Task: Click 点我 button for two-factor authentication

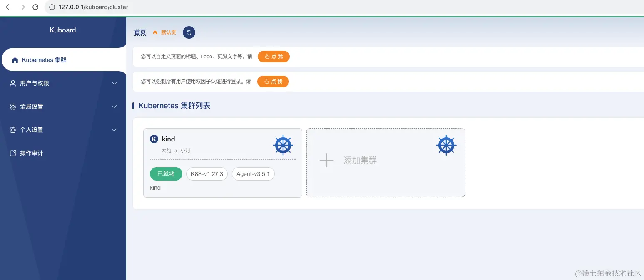Action: pyautogui.click(x=273, y=82)
